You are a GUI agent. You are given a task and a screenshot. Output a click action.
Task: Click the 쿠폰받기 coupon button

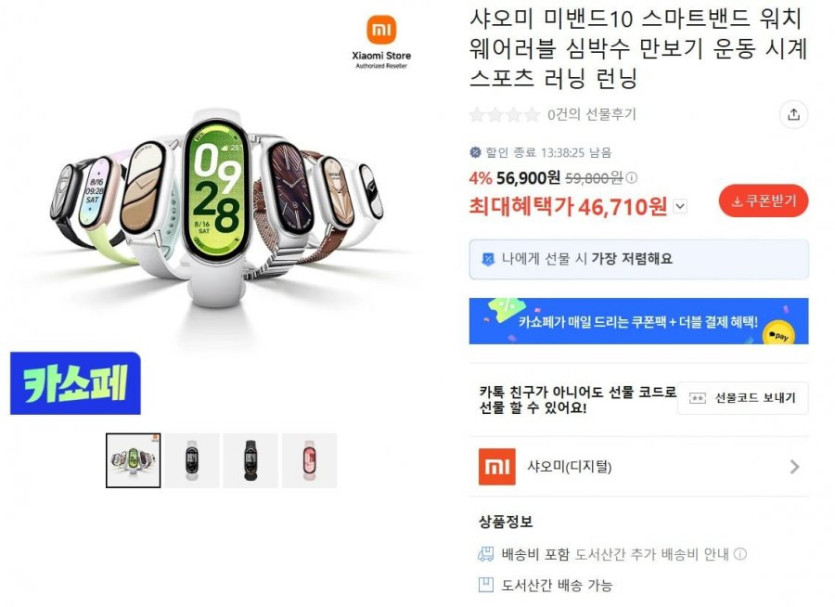764,201
